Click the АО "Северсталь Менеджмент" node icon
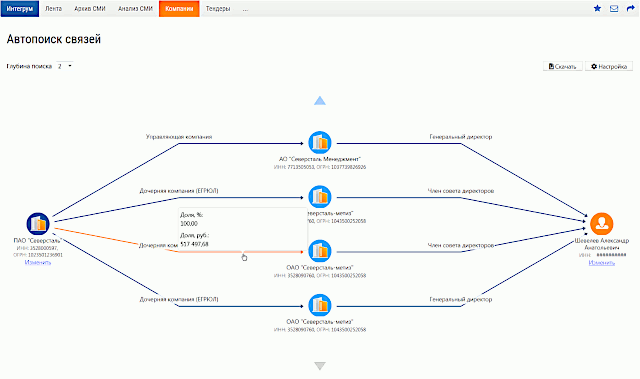Image resolution: width=640 pixels, height=379 pixels. click(320, 143)
